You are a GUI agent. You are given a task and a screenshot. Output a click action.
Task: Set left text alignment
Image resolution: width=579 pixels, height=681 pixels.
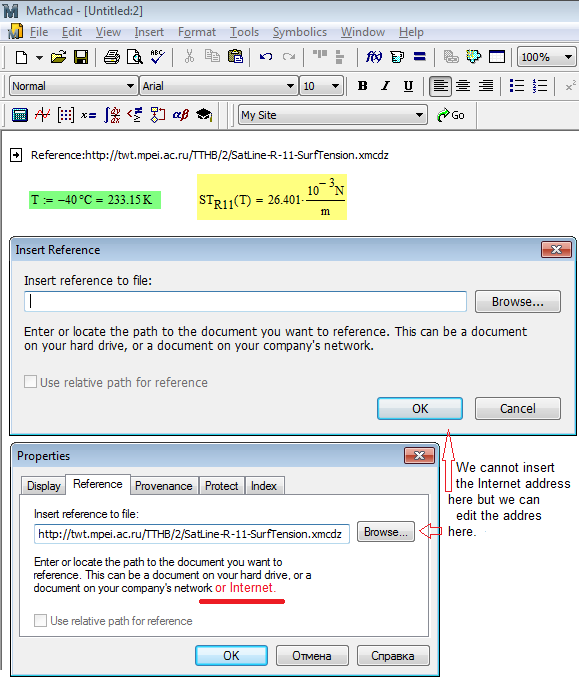tap(440, 86)
